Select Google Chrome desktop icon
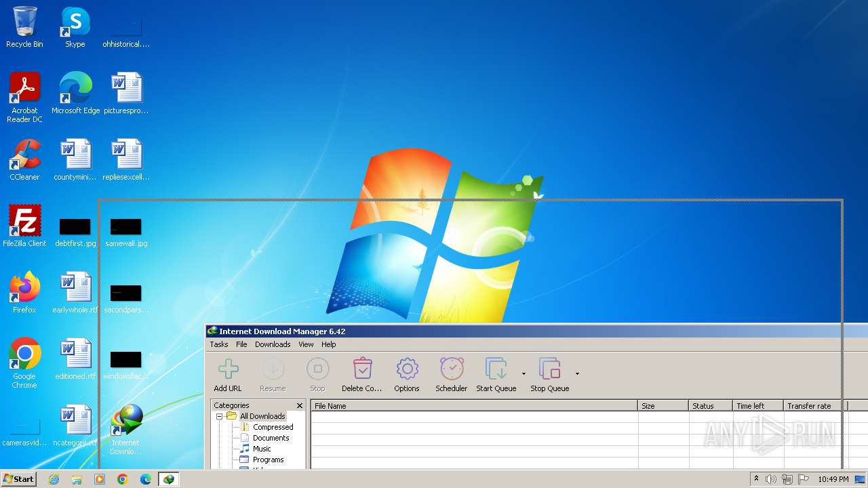This screenshot has width=868, height=488. (x=24, y=363)
